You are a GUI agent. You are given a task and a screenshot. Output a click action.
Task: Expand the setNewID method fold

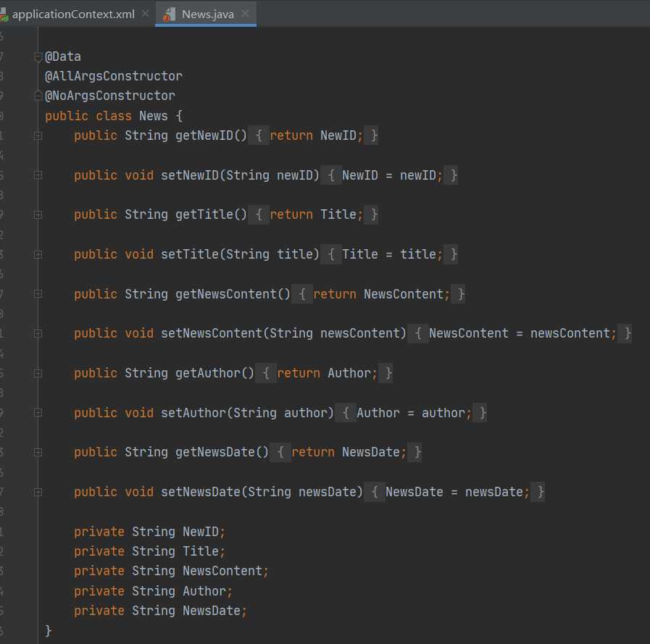(38, 175)
